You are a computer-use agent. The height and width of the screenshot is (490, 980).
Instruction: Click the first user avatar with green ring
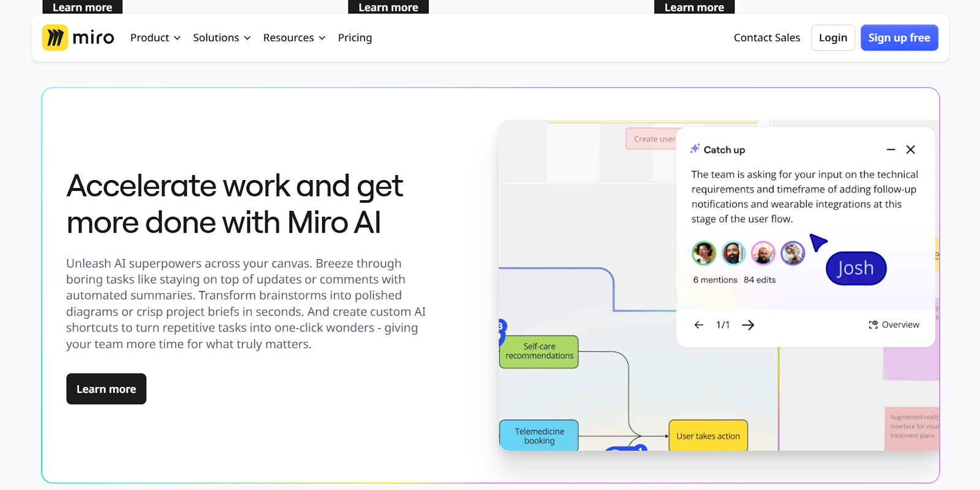click(x=704, y=253)
